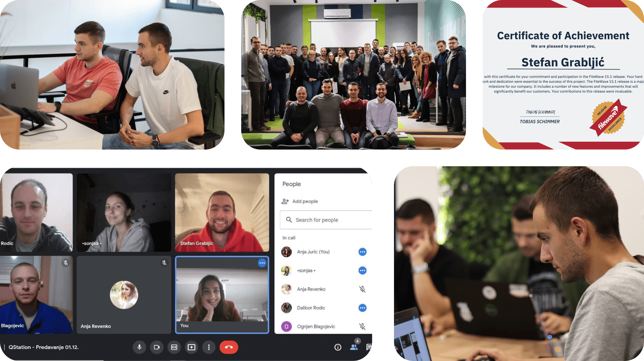The height and width of the screenshot is (361, 644).
Task: Click Search for people input field
Action: 325,220
